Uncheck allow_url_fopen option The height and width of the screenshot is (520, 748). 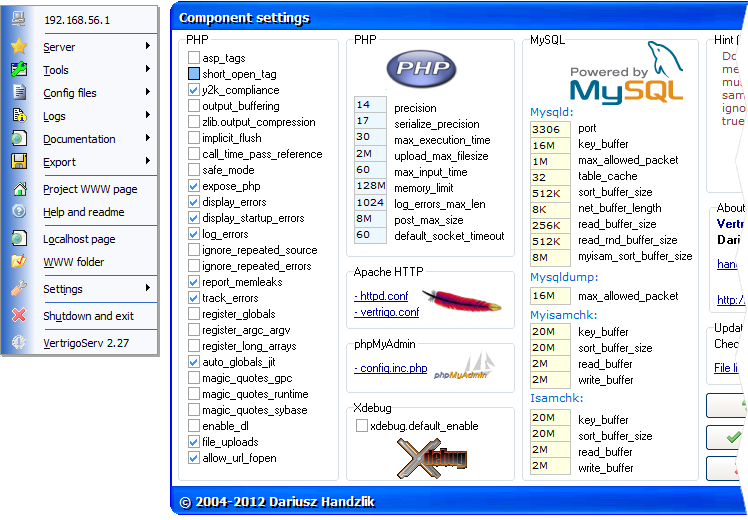coord(193,458)
